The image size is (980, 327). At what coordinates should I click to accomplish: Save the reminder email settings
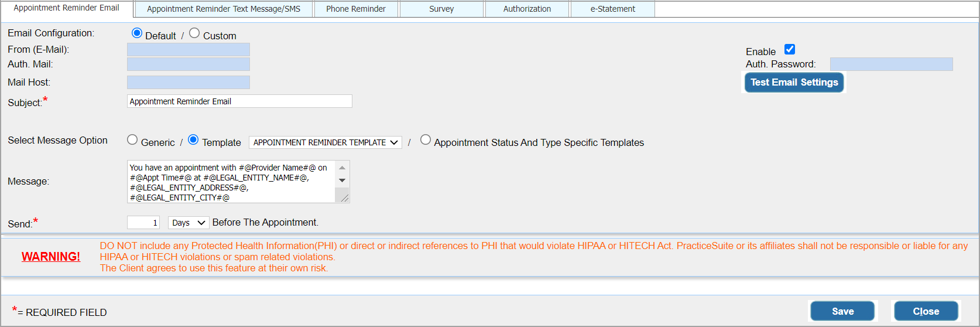(842, 311)
